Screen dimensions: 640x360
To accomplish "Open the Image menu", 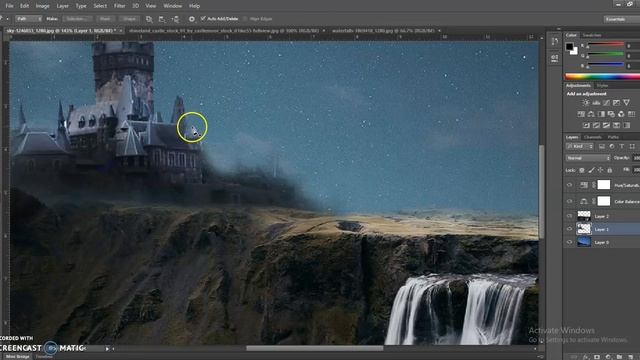I will point(42,6).
